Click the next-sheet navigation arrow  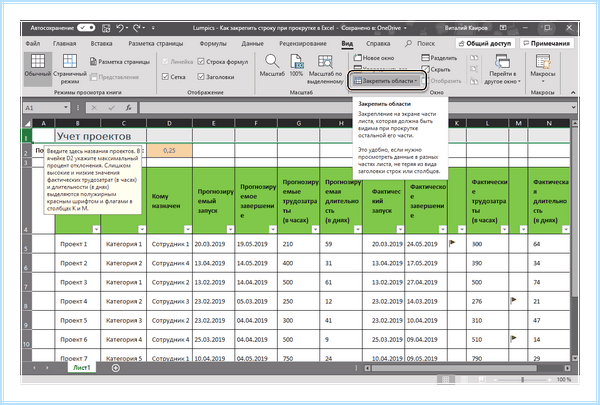pyautogui.click(x=47, y=368)
